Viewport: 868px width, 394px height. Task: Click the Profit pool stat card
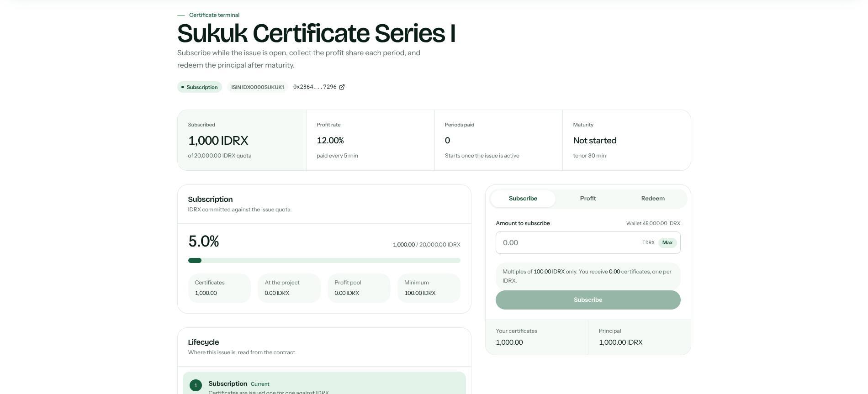point(359,288)
